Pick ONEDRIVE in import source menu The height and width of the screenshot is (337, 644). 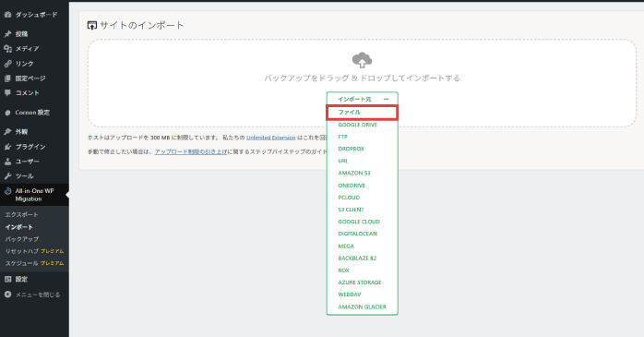(x=352, y=186)
